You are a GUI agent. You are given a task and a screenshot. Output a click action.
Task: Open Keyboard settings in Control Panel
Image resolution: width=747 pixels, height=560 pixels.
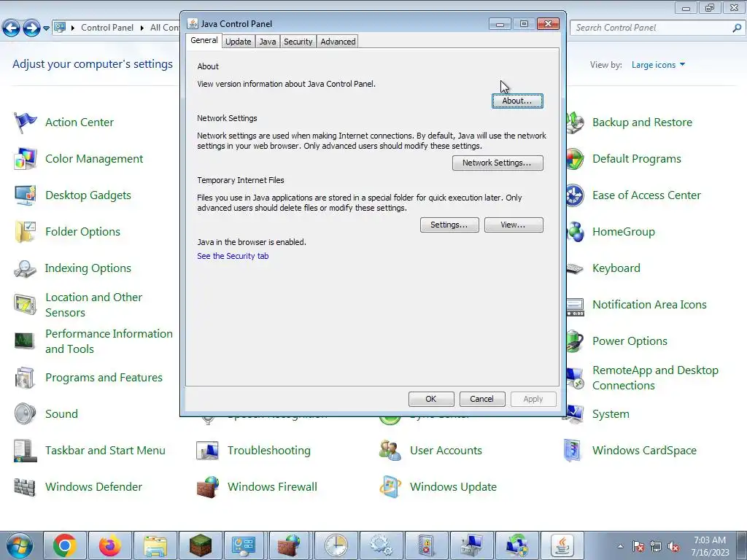click(x=616, y=268)
